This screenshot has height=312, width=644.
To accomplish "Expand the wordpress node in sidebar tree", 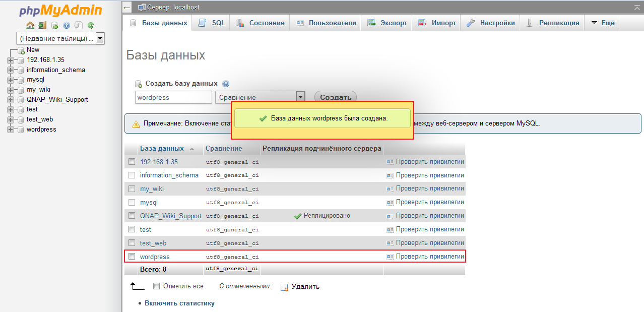I will coord(11,130).
